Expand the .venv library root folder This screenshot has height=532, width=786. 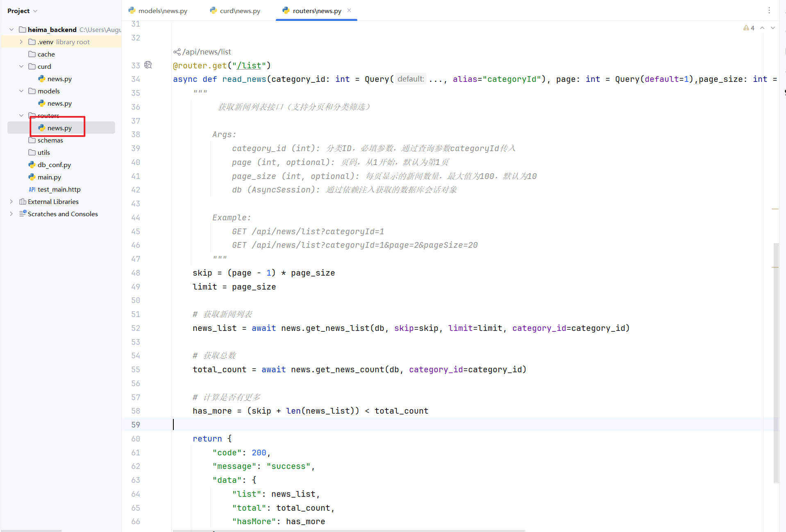(21, 42)
